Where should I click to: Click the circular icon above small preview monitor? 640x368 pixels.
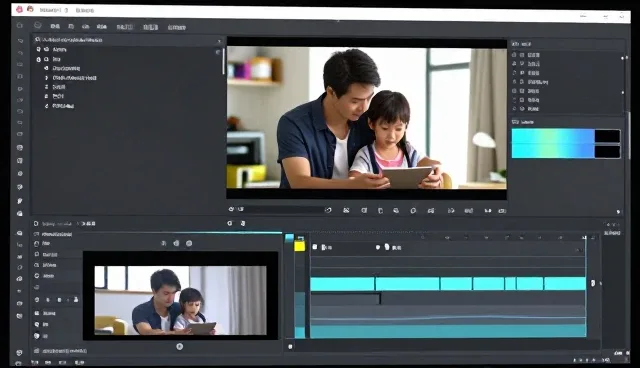(x=189, y=243)
